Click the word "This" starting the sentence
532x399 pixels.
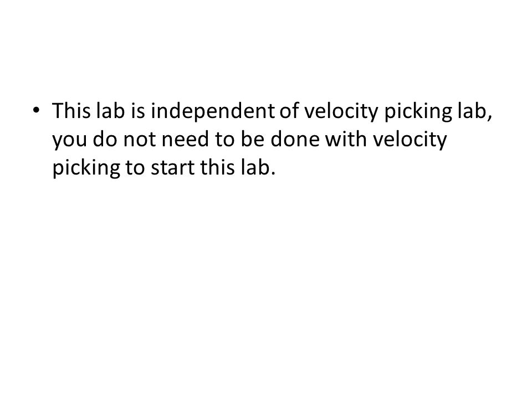(x=71, y=111)
